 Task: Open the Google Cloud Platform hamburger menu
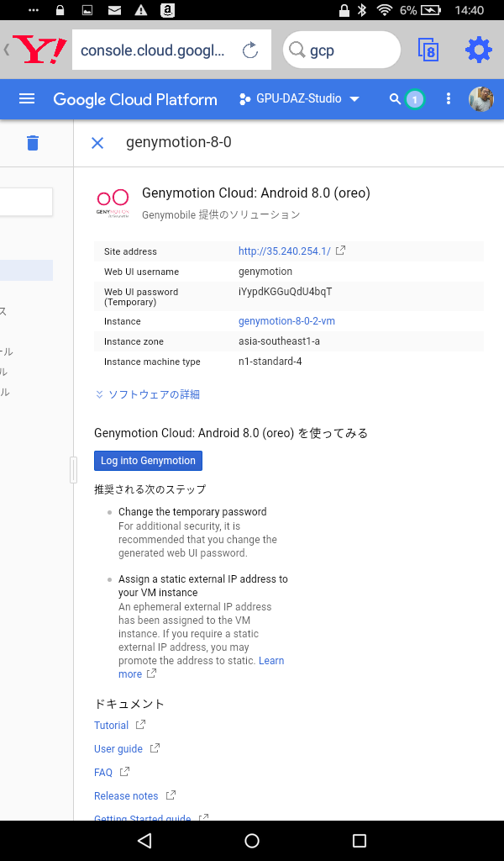[x=27, y=99]
